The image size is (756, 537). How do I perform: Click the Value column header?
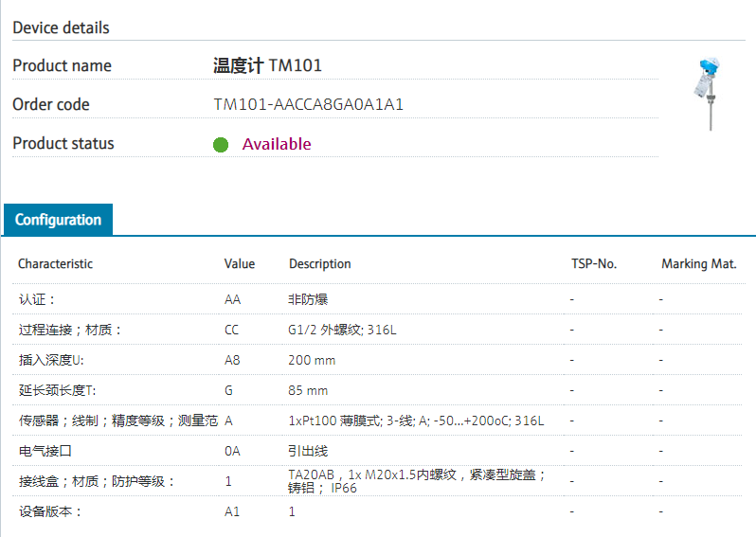tap(240, 264)
